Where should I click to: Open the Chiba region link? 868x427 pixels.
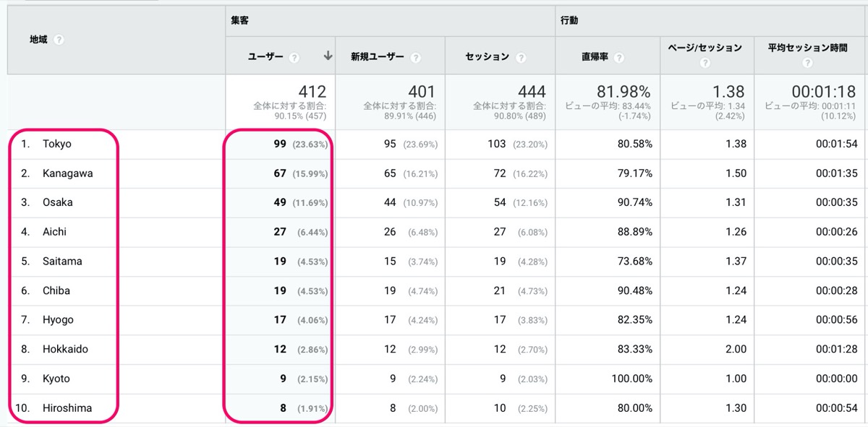click(x=56, y=290)
